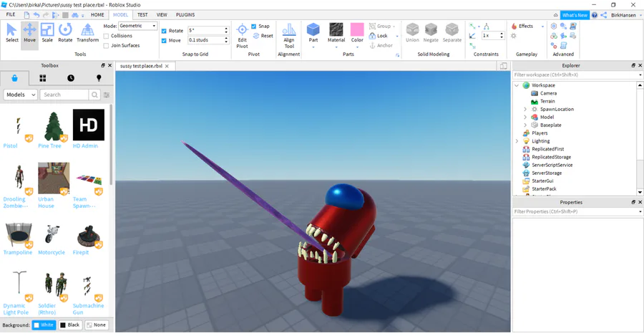644x336 pixels.
Task: Click the pivot Reset button
Action: coord(263,36)
